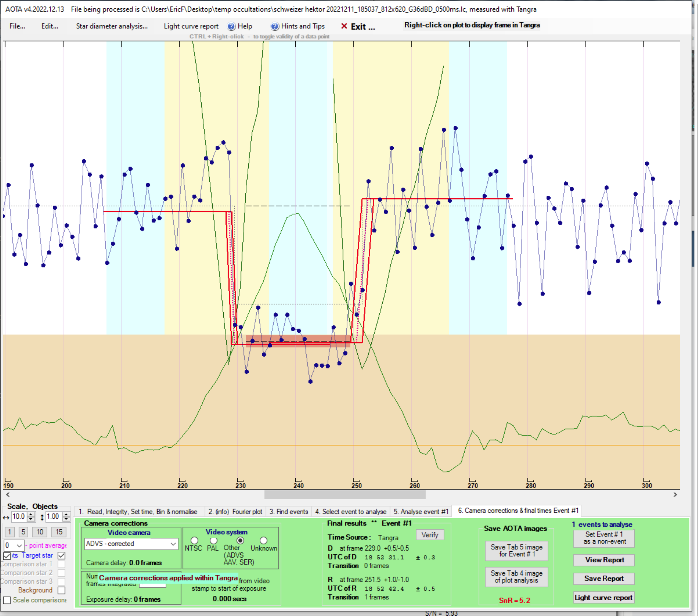
Task: Click the red X Exit icon
Action: 344,26
